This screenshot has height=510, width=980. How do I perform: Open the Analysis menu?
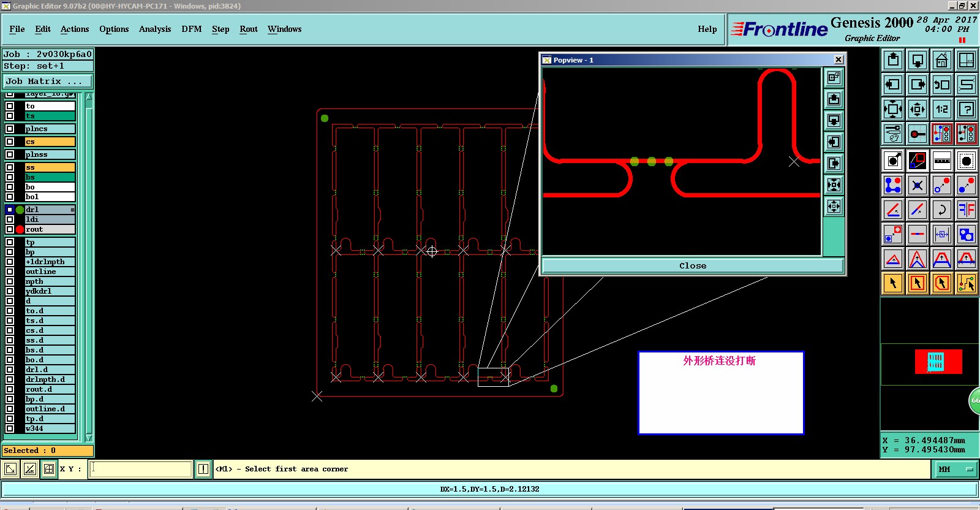[155, 29]
